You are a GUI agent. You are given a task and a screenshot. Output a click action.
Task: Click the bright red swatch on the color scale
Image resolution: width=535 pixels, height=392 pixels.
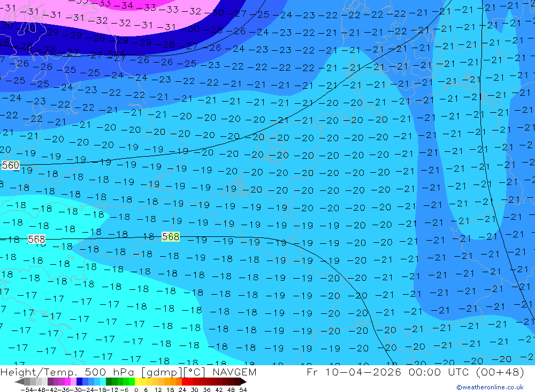[x=185, y=381]
